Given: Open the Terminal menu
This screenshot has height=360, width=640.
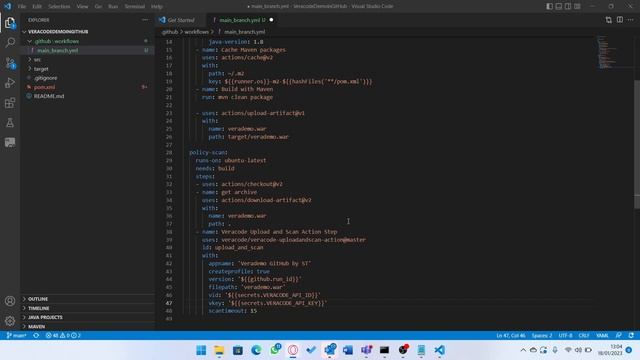Looking at the screenshot, I should point(135,7).
